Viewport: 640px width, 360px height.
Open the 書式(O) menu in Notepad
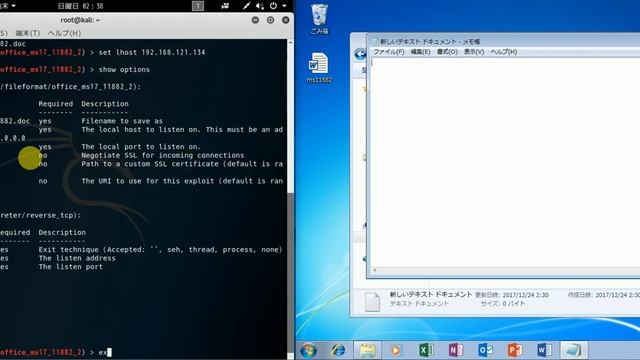click(447, 52)
